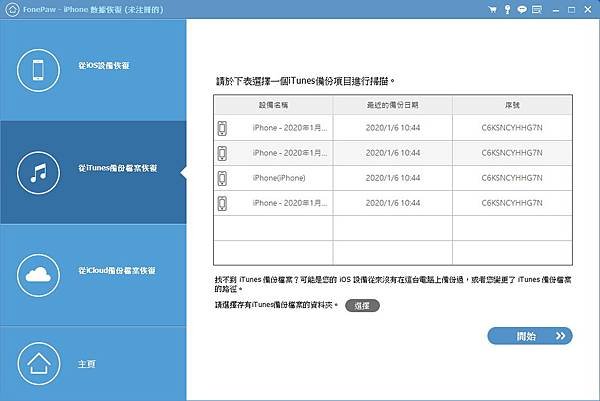Click iPhone(iPhone) row date 2020/1/6 10:44
The height and width of the screenshot is (401, 600).
[393, 178]
